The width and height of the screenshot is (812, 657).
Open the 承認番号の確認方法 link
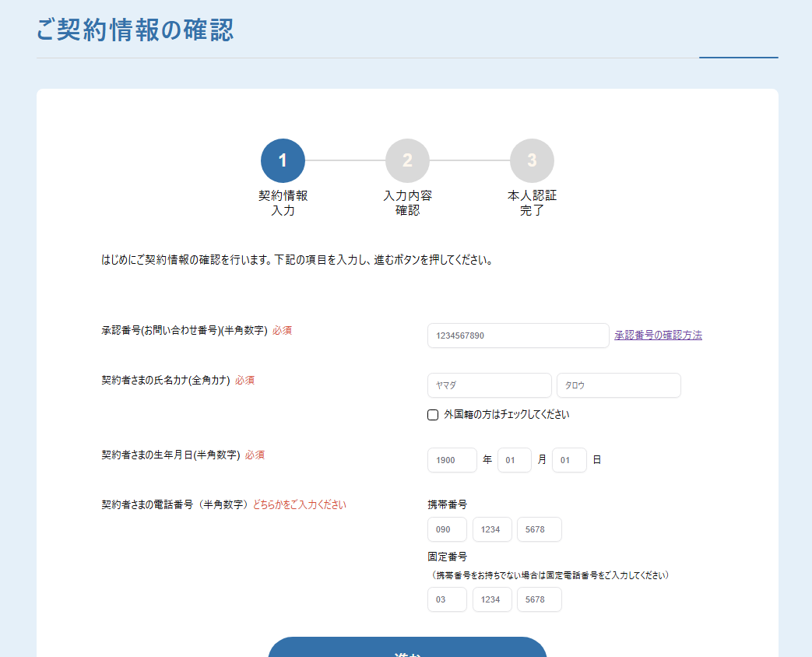[x=658, y=336]
